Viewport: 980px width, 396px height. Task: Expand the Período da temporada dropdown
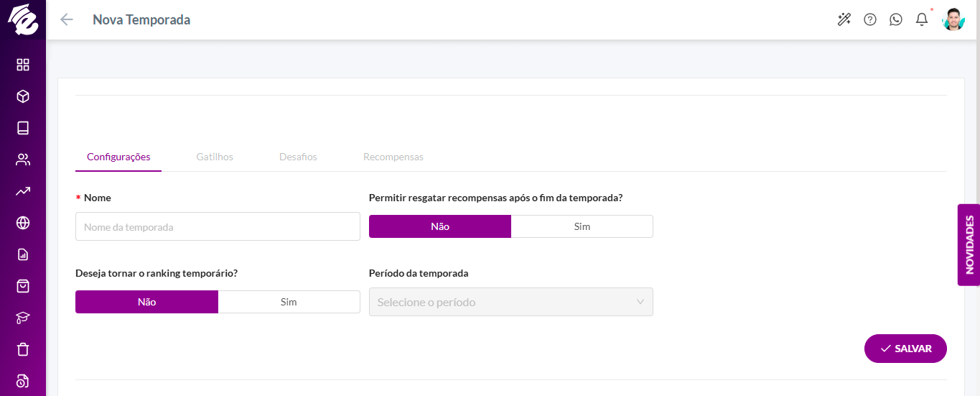pos(511,302)
